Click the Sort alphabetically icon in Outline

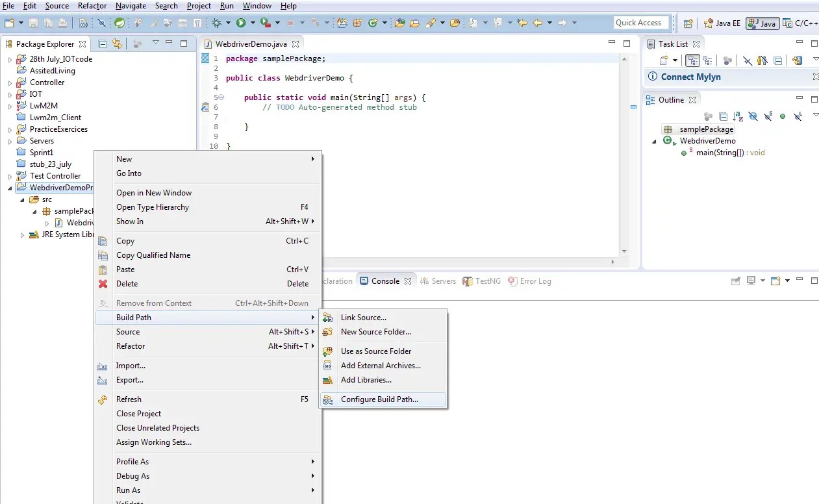pyautogui.click(x=738, y=116)
